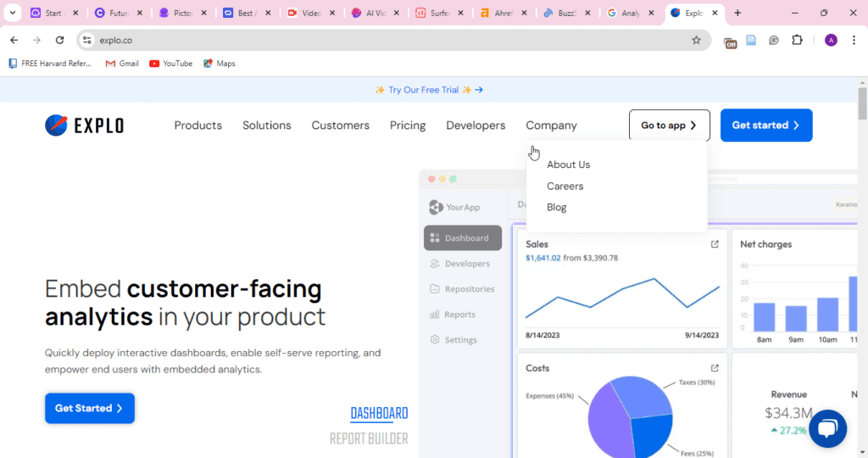This screenshot has width=868, height=458.
Task: Reload the explo.co page
Action: click(59, 40)
